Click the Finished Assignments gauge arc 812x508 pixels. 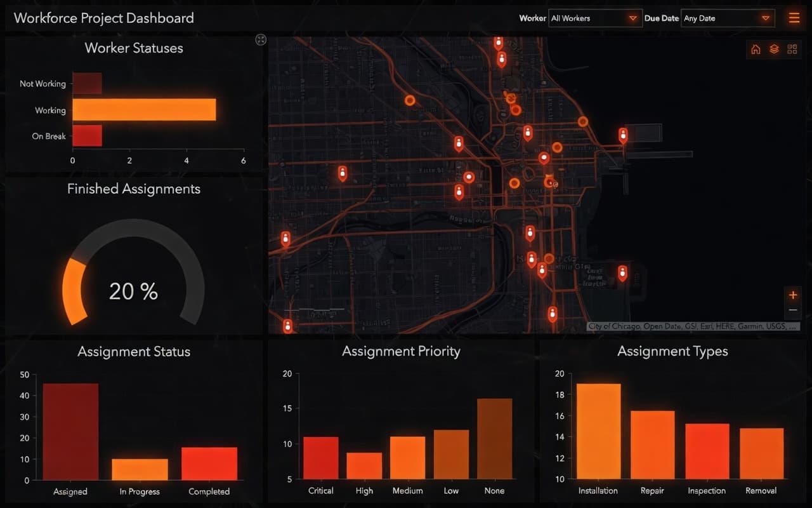pos(133,272)
